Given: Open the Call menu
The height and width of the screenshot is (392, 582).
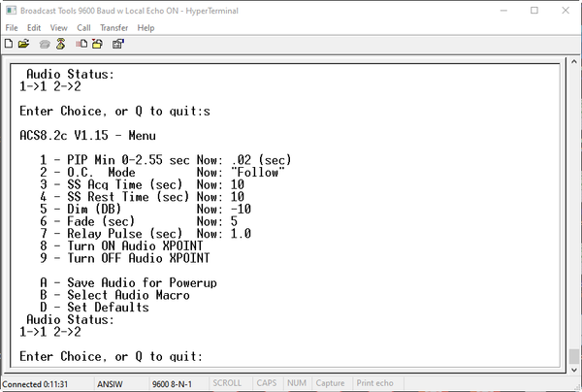Looking at the screenshot, I should pyautogui.click(x=83, y=28).
